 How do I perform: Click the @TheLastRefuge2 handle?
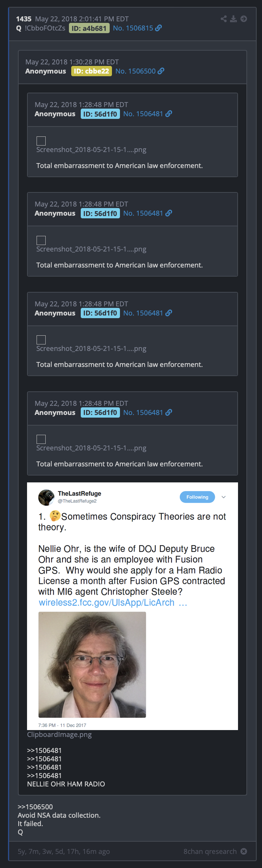click(x=77, y=501)
